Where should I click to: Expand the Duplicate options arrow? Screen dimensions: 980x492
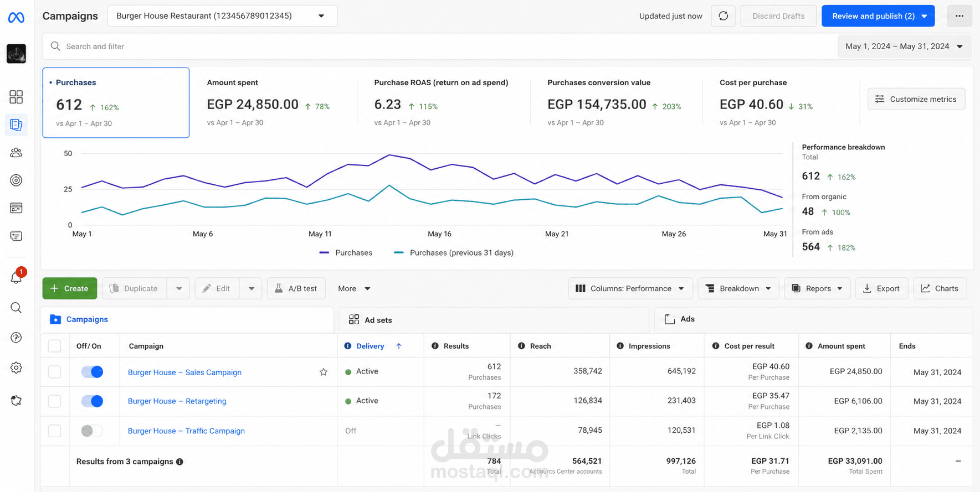pos(179,288)
